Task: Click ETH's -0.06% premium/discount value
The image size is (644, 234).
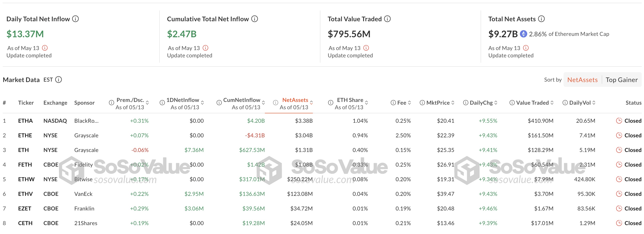Action: pos(140,150)
